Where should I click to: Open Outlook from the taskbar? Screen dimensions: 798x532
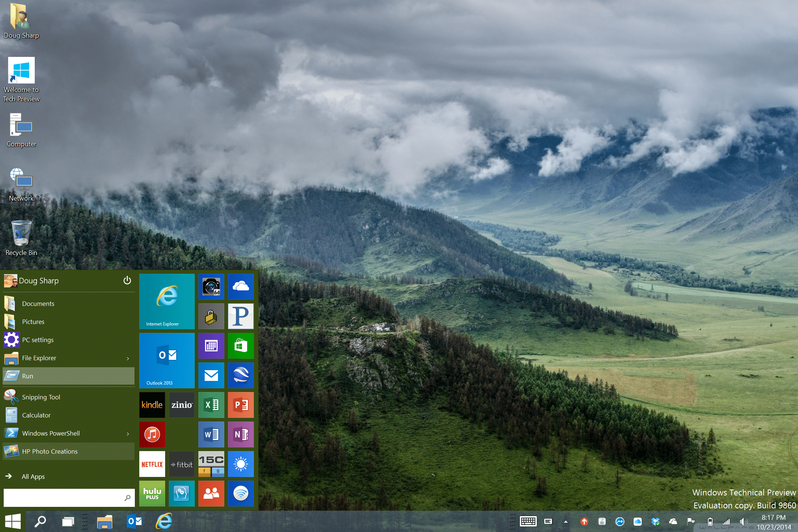point(134,521)
